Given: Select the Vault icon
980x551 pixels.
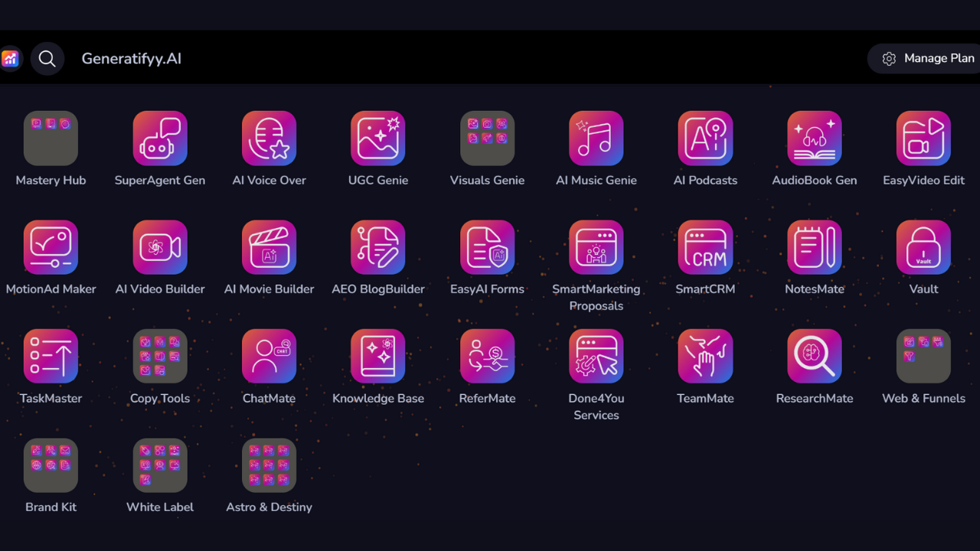Looking at the screenshot, I should coord(923,247).
